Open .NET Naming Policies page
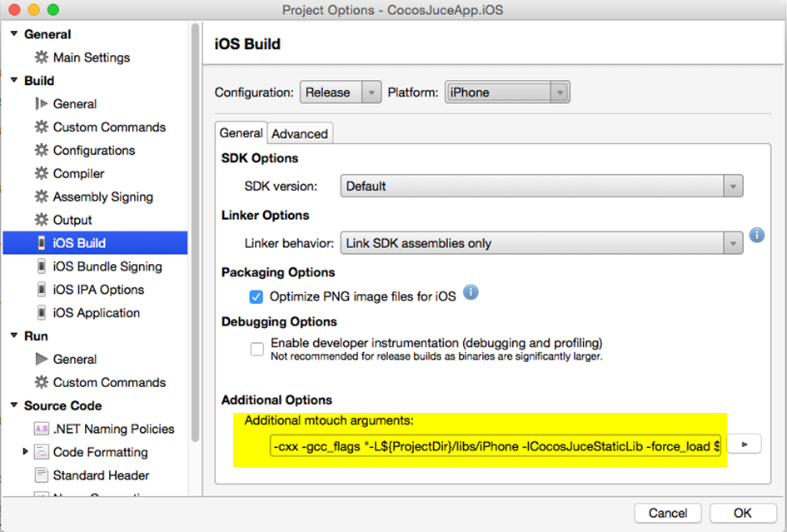This screenshot has height=532, width=787. point(113,429)
